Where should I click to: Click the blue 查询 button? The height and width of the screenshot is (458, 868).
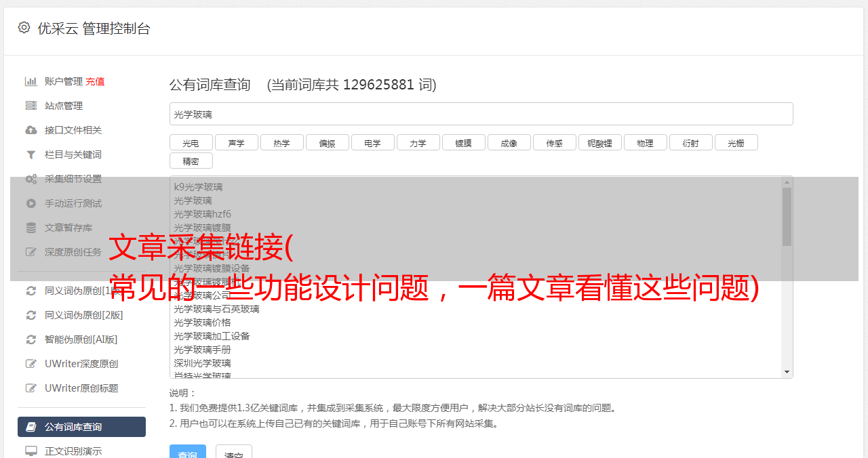(188, 452)
